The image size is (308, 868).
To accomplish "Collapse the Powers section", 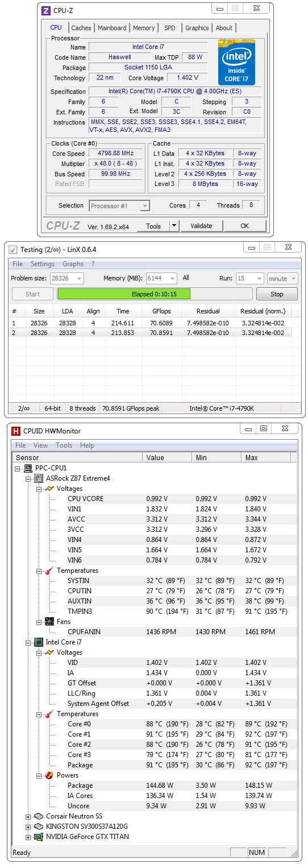I will [39, 775].
